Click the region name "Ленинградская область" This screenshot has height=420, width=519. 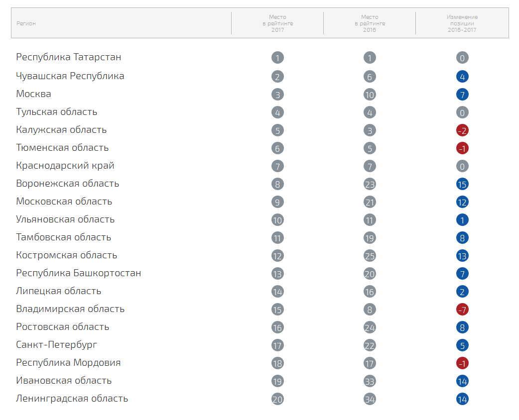(x=72, y=398)
